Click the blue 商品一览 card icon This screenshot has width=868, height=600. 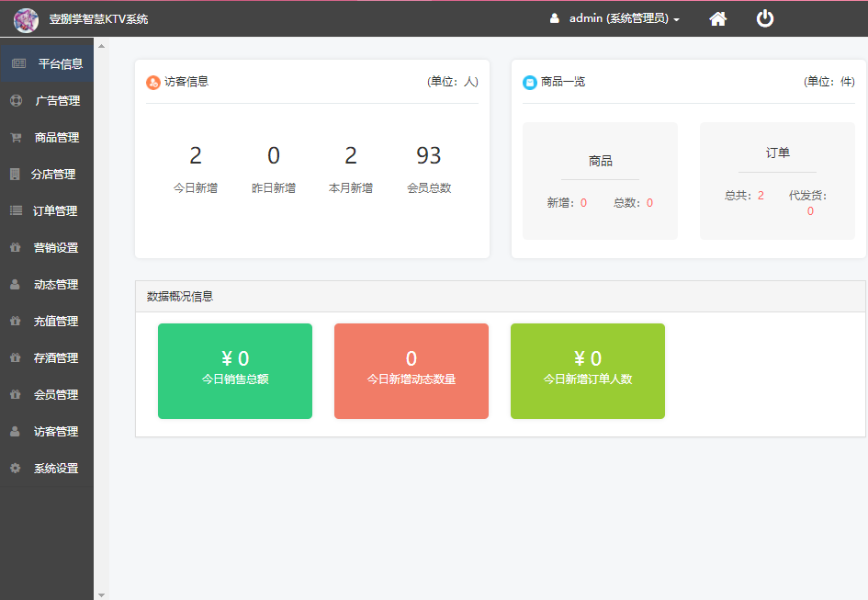click(530, 83)
